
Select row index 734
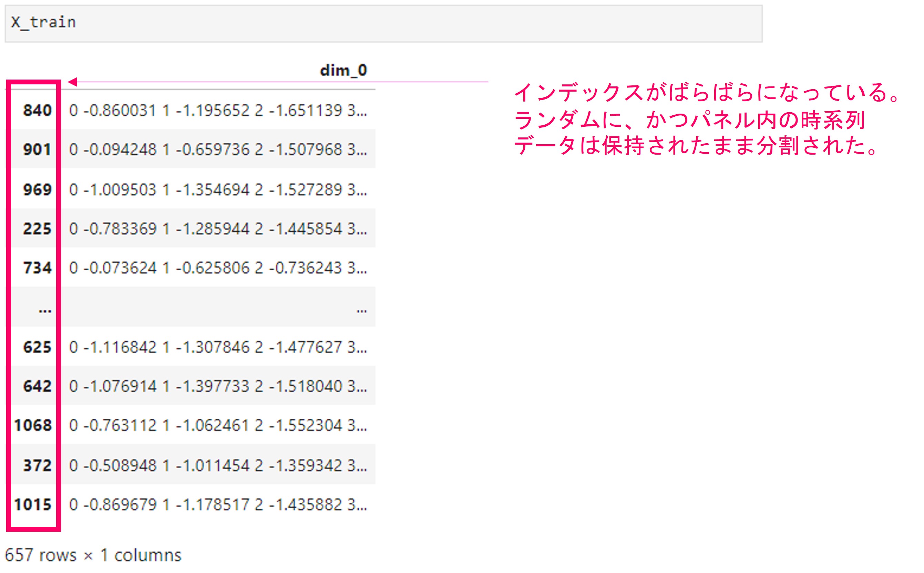[37, 268]
